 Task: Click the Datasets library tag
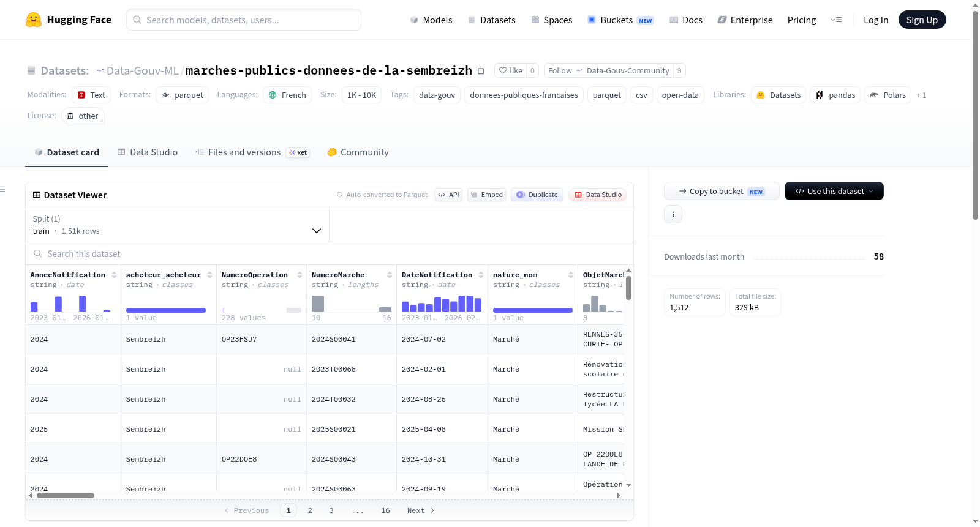click(x=778, y=95)
